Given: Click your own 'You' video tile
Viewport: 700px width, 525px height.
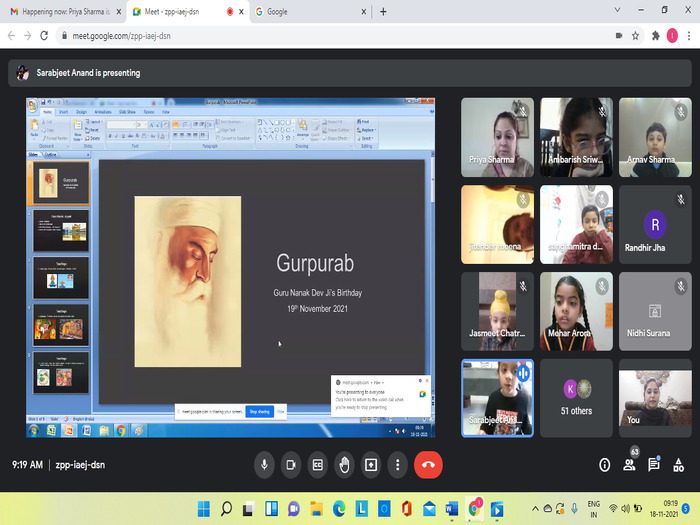Looking at the screenshot, I should pyautogui.click(x=655, y=398).
